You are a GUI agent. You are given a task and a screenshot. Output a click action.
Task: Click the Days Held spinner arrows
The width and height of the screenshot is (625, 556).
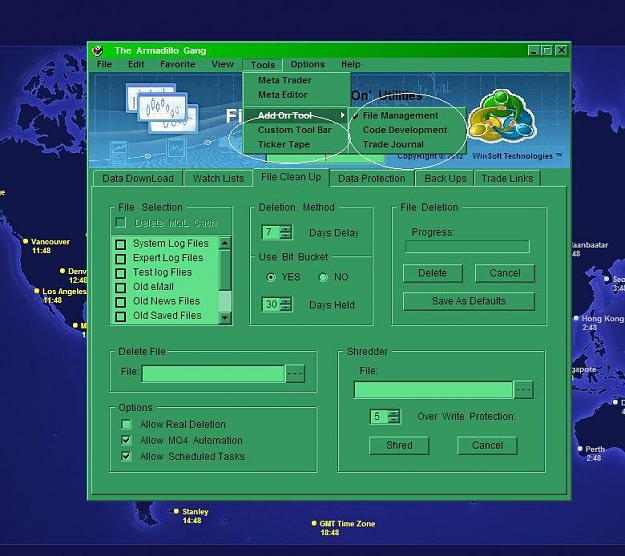285,305
